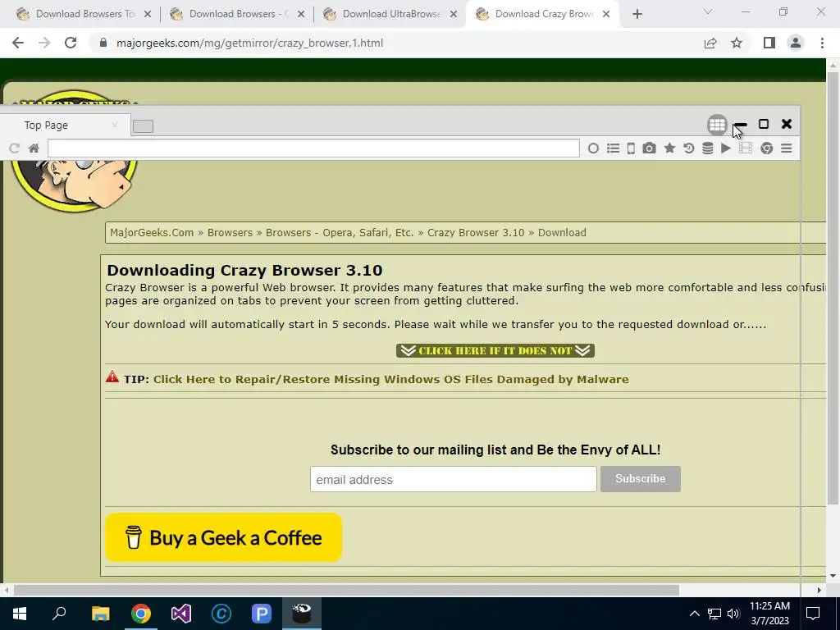
Task: Click the horizontal scrollbar thumb
Action: pyautogui.click(x=346, y=590)
